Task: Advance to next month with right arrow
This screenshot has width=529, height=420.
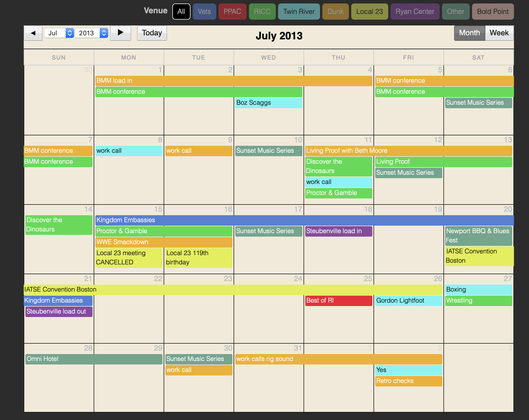Action: pos(121,33)
